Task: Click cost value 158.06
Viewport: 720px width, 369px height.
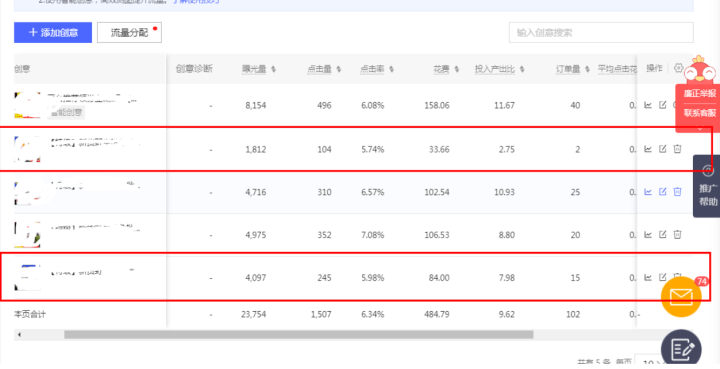Action: (437, 106)
